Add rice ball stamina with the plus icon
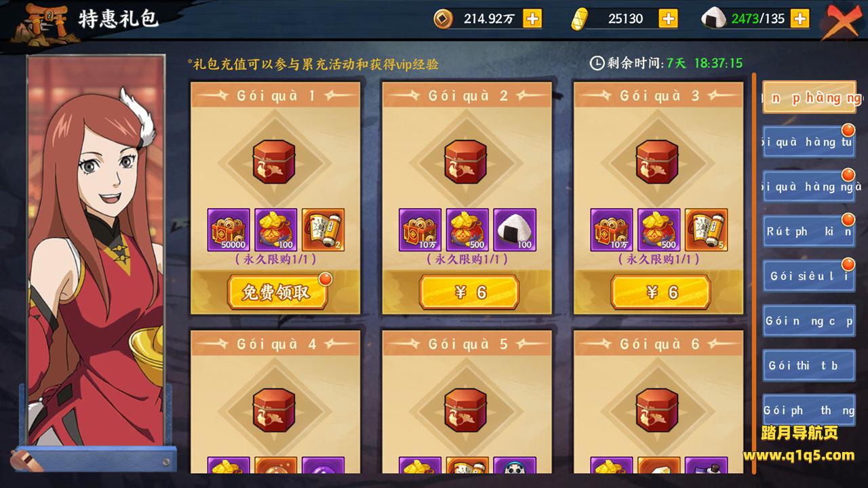This screenshot has width=868, height=488. 800,19
